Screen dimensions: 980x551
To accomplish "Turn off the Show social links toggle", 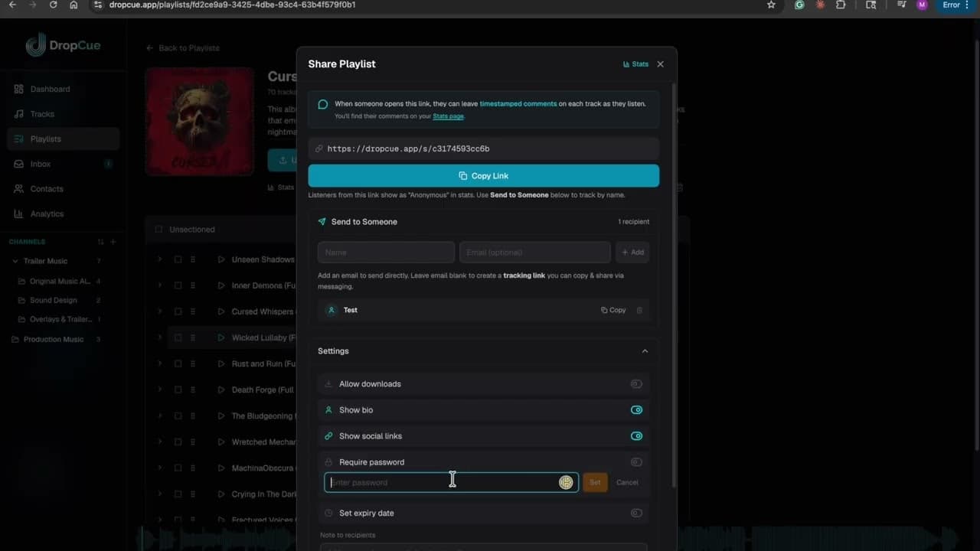I will pyautogui.click(x=636, y=435).
